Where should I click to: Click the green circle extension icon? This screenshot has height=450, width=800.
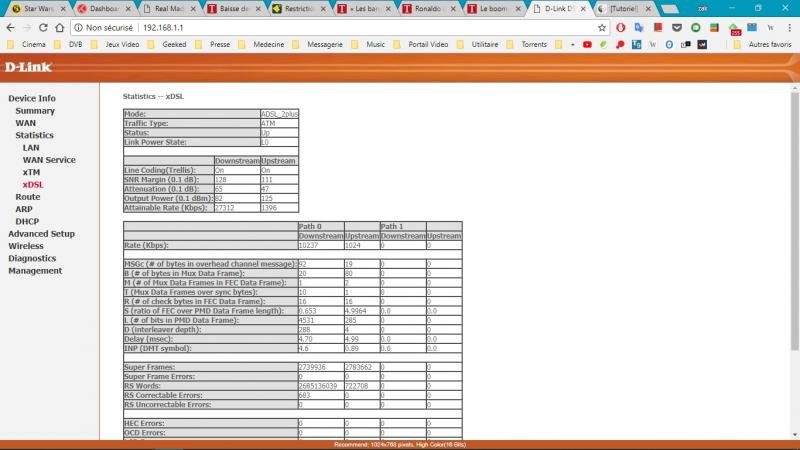point(695,28)
